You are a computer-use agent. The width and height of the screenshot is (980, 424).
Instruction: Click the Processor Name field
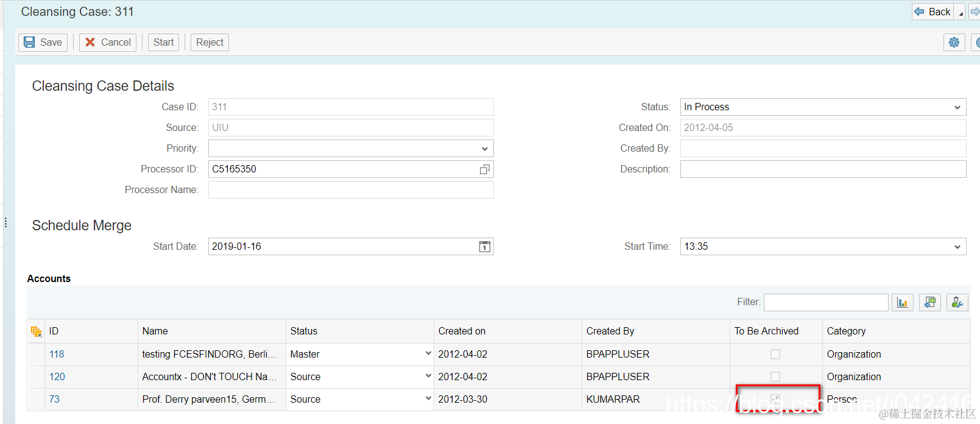coord(351,190)
